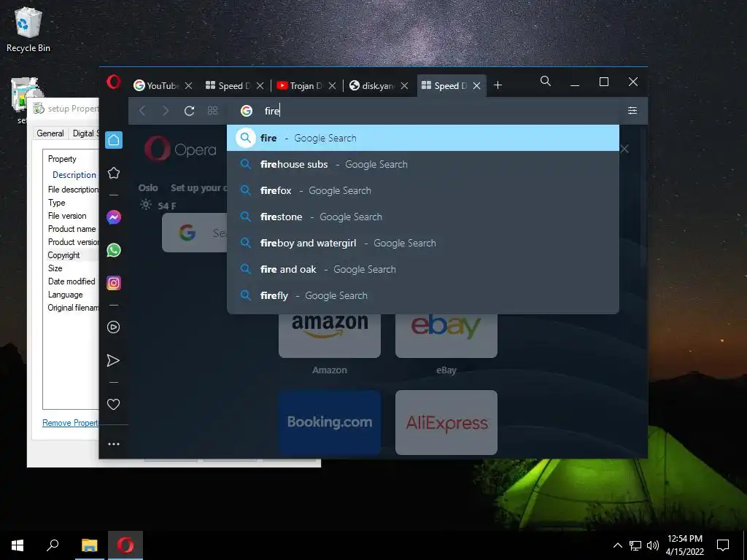Select Date modified row in Properties

tap(71, 281)
